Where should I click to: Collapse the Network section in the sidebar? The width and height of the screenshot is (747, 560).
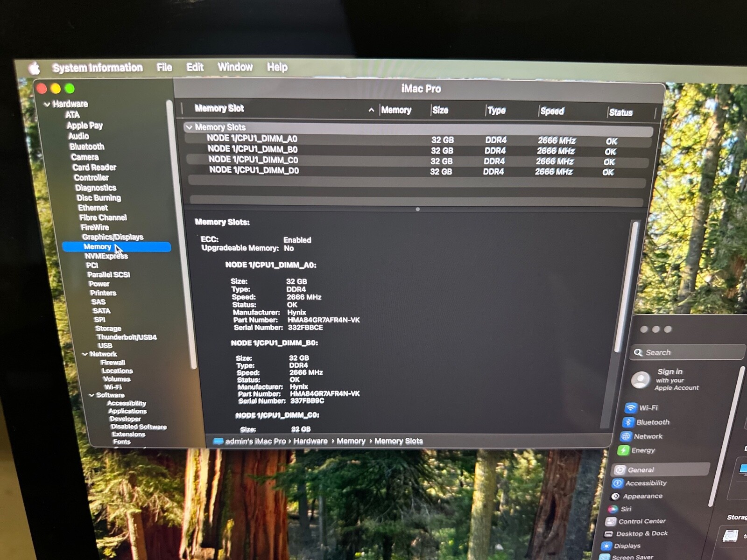pos(85,354)
